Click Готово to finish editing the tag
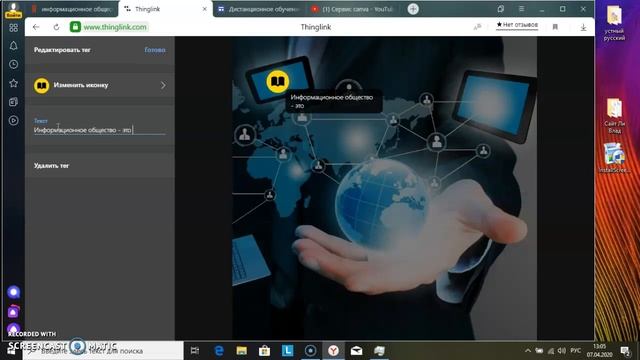The width and height of the screenshot is (640, 360). 155,50
